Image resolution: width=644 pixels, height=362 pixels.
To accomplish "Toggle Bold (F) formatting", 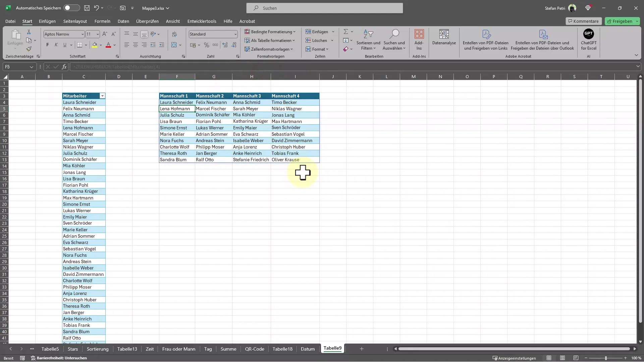I will click(47, 45).
